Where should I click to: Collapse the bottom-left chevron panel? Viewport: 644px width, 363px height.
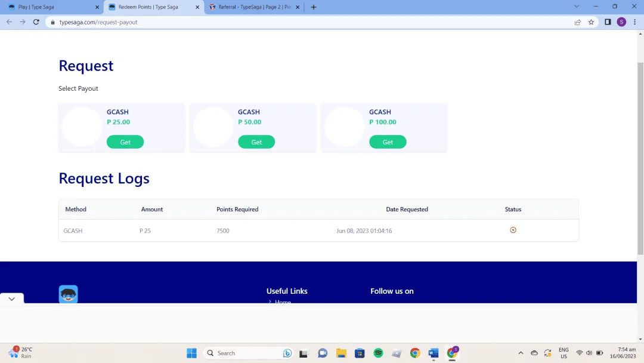(11, 299)
